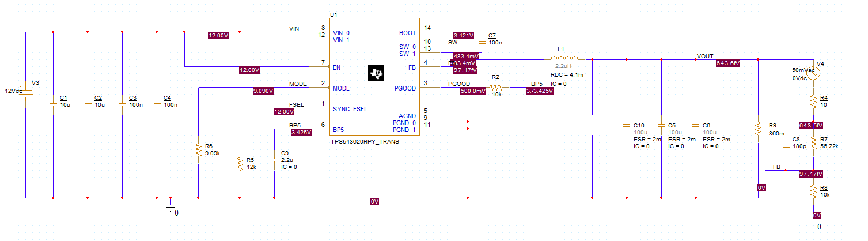Select capacitor C3 symbol
868x241 pixels.
[x=122, y=105]
